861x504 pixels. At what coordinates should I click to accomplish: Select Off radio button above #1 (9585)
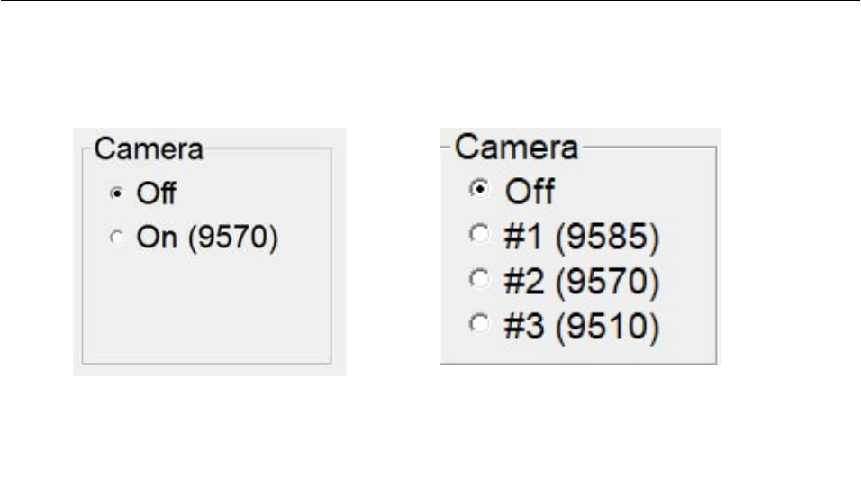click(x=482, y=189)
